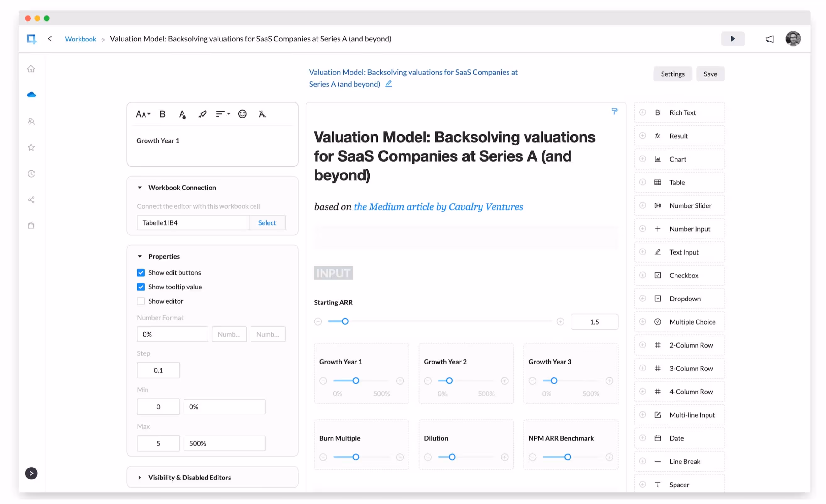Collapse the Workbook Connection section
The width and height of the screenshot is (826, 504).
[140, 188]
